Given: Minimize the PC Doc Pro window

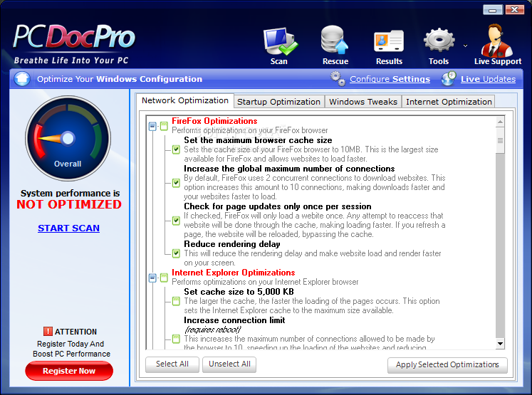Looking at the screenshot, I should [493, 10].
